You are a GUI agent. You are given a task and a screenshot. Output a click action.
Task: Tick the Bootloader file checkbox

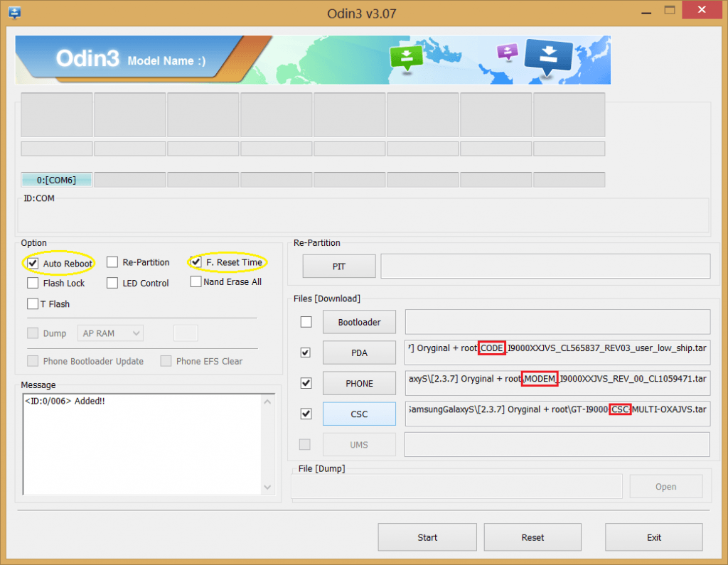pos(306,322)
